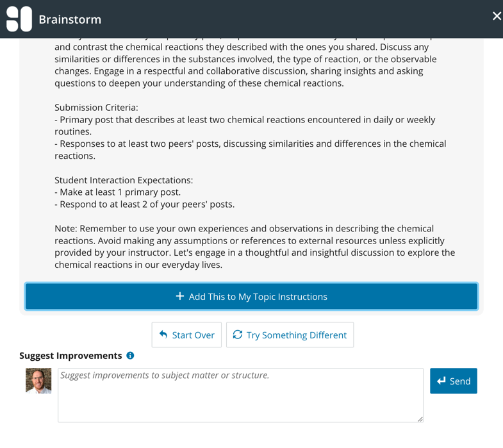
Task: Click the Suggest Improvements label
Action: [x=70, y=356]
